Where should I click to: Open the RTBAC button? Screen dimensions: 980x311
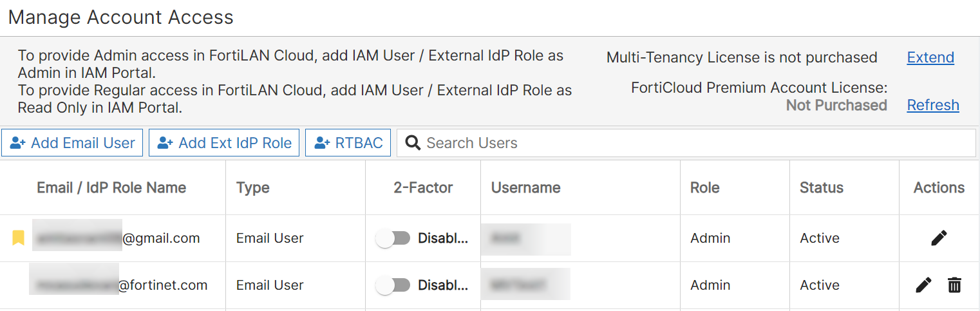pos(348,143)
